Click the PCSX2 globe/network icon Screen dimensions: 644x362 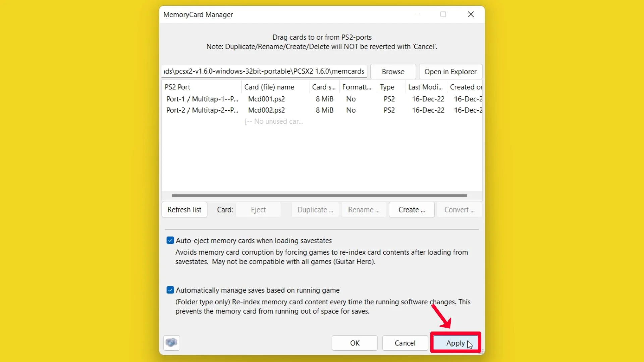[171, 342]
